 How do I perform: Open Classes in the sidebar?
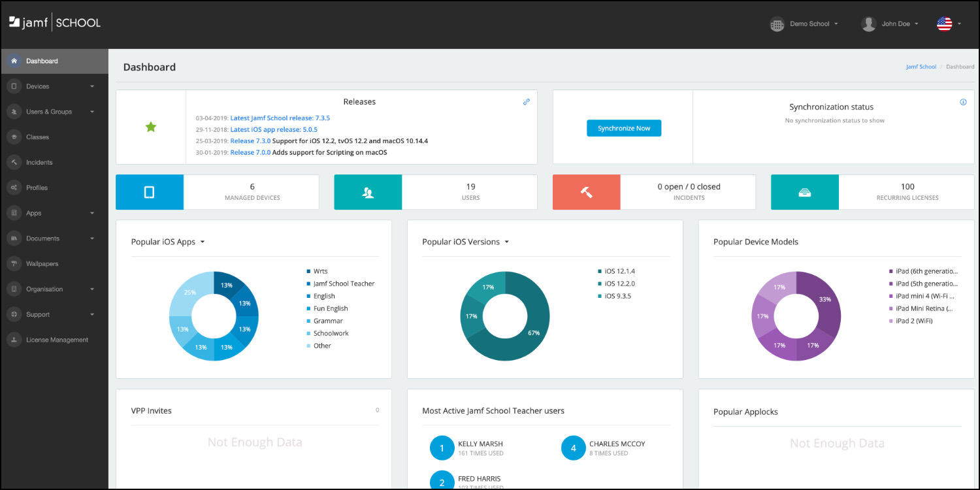(54, 137)
